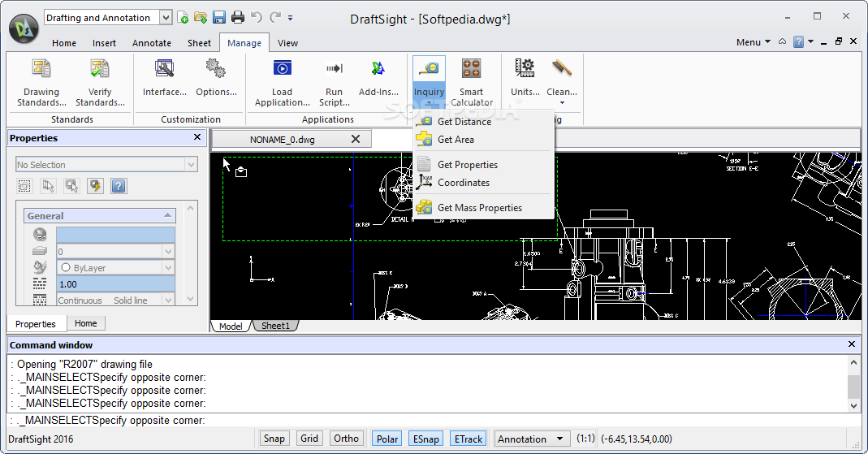Create new drawing from quick access toolbar

click(x=183, y=18)
